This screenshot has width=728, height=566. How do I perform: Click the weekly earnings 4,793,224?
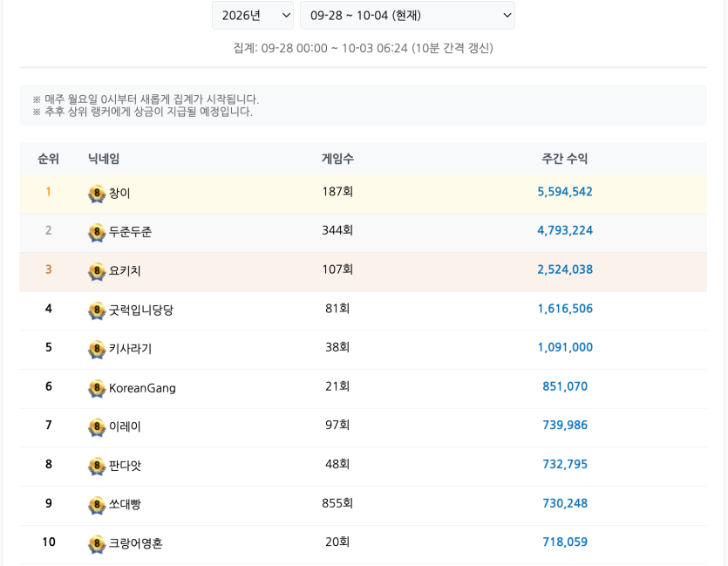[x=565, y=230]
